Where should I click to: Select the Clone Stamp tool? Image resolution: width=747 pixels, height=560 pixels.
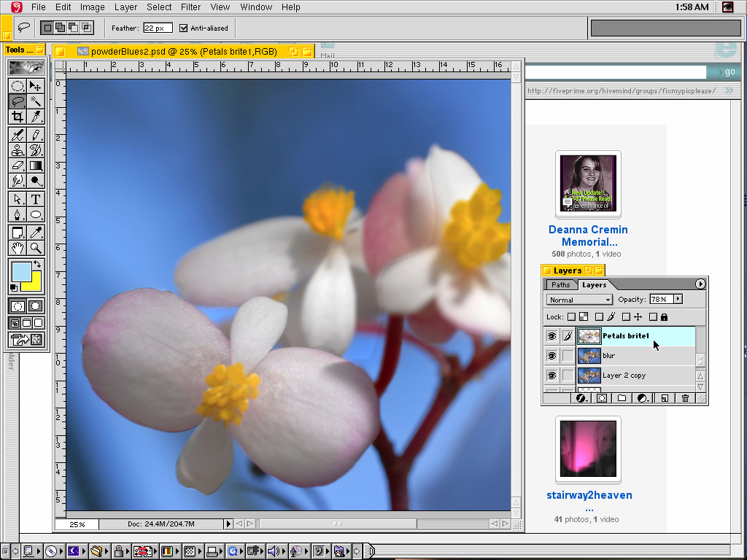tap(18, 150)
